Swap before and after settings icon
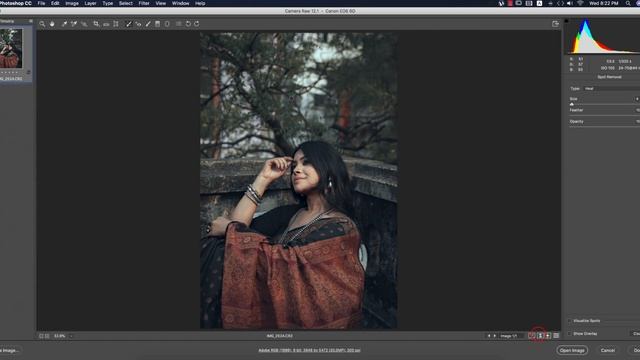The width and height of the screenshot is (640, 360). click(540, 336)
